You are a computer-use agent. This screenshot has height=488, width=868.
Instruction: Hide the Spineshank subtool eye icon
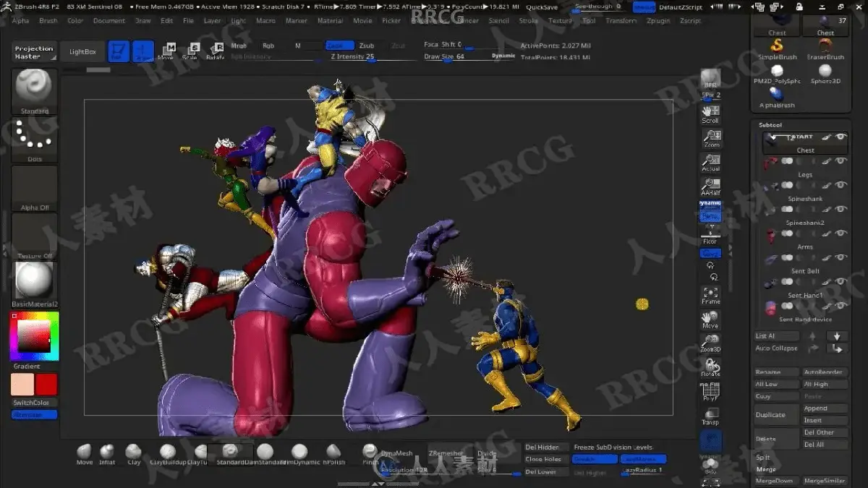(x=841, y=186)
